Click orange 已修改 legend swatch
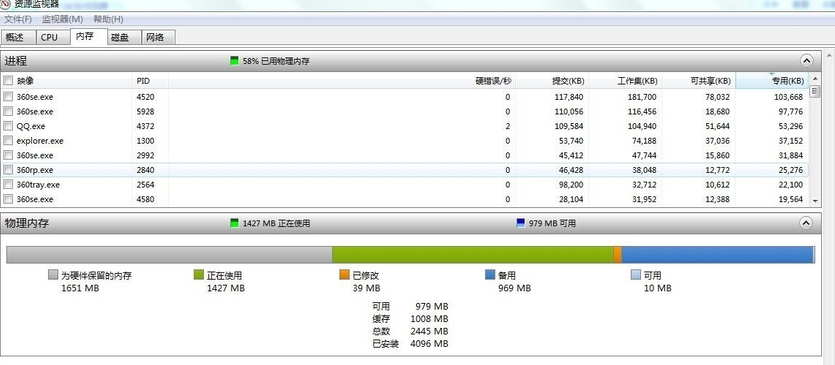 [x=344, y=275]
